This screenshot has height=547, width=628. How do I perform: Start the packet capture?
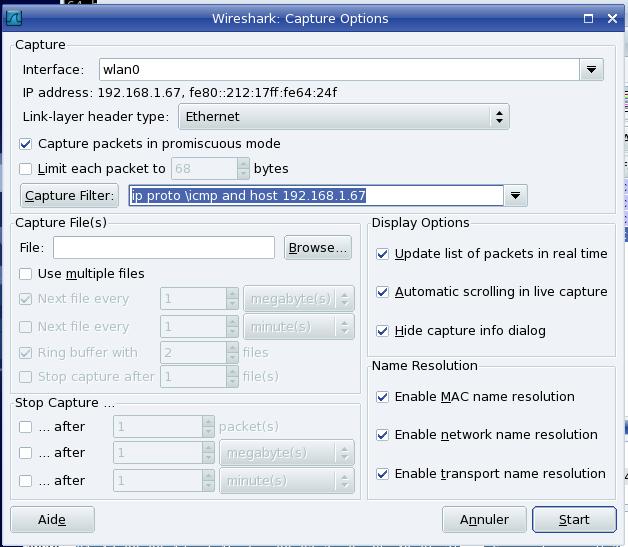pyautogui.click(x=574, y=520)
